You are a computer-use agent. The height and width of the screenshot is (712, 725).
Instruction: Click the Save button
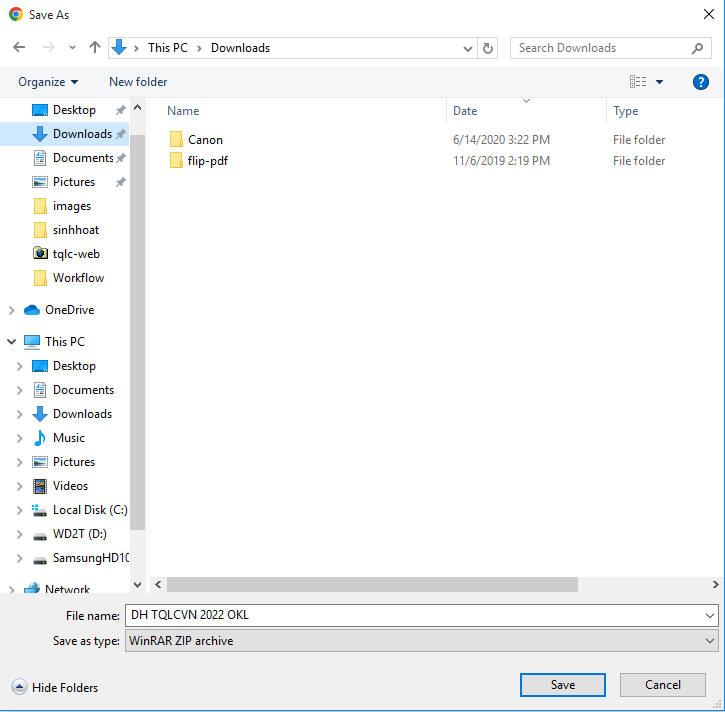click(562, 685)
